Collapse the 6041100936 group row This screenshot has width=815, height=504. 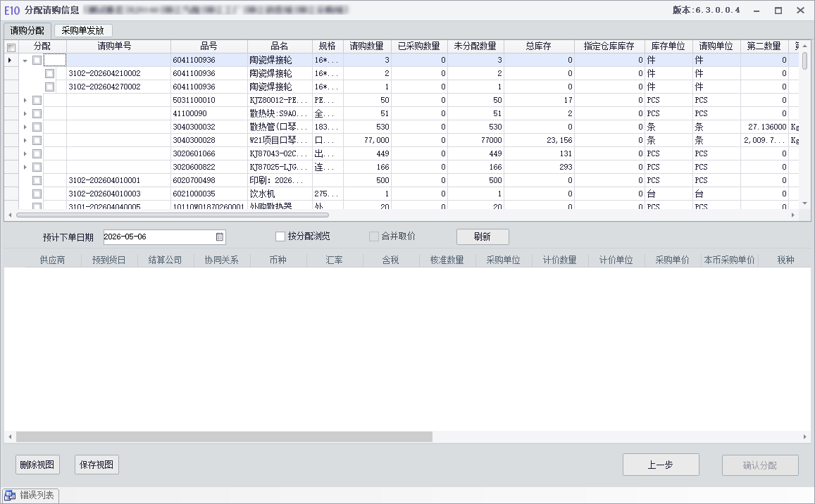(25, 61)
